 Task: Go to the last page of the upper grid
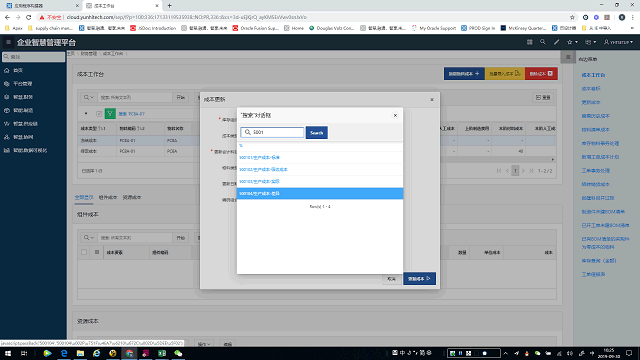click(x=531, y=171)
